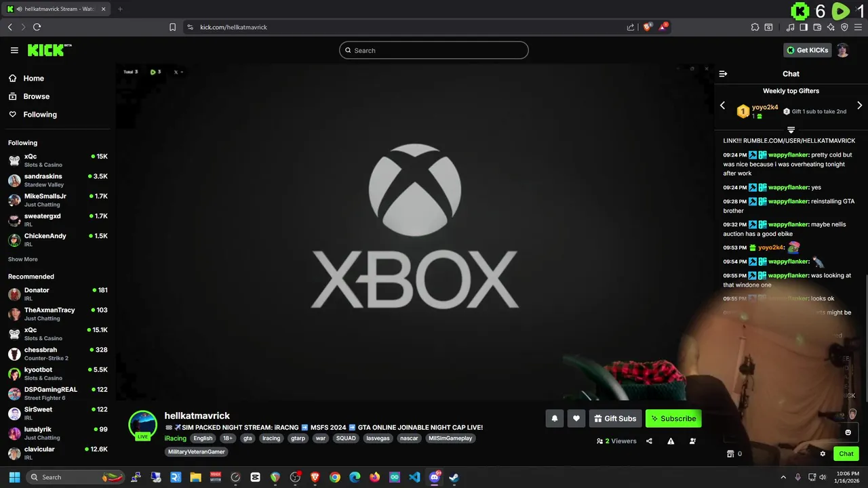Viewport: 868px width, 488px height.
Task: Click the Kick search field
Action: tap(434, 50)
